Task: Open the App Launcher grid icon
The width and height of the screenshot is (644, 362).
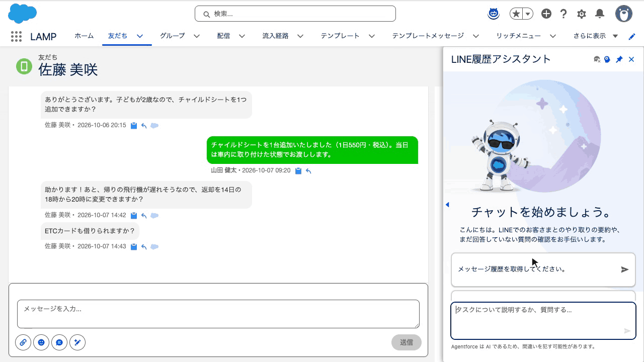Action: pyautogui.click(x=16, y=36)
